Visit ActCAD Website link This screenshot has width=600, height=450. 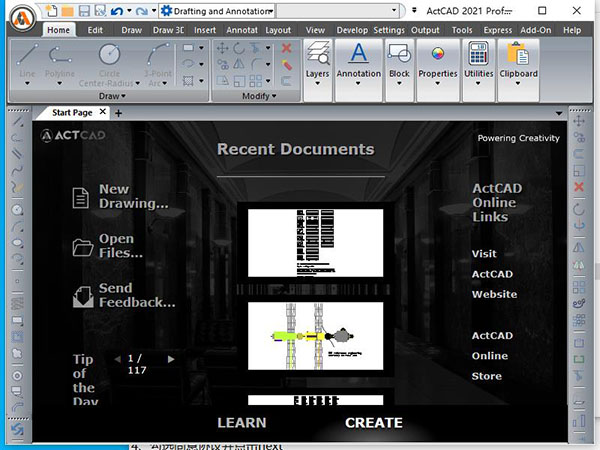[494, 274]
